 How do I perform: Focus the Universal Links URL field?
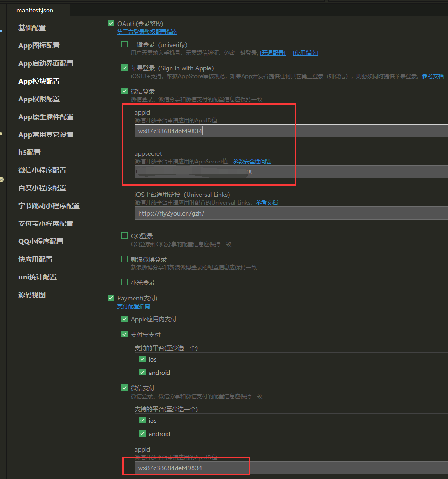(x=291, y=213)
